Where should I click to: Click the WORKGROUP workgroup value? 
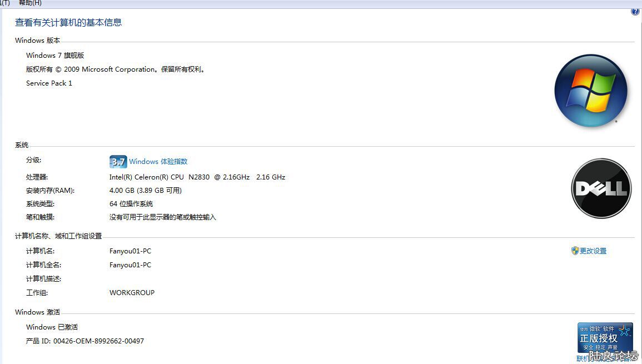pyautogui.click(x=132, y=293)
